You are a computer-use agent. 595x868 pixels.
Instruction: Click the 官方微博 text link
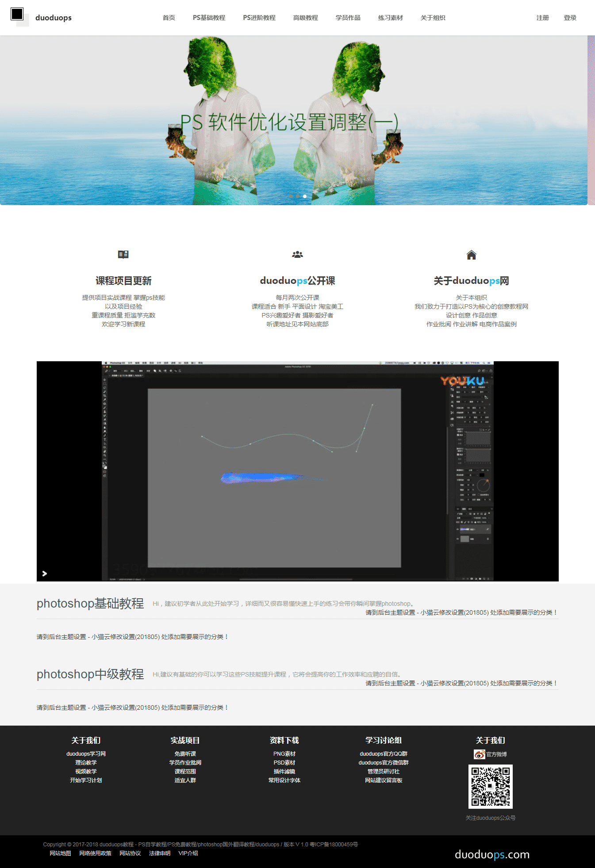tap(497, 754)
